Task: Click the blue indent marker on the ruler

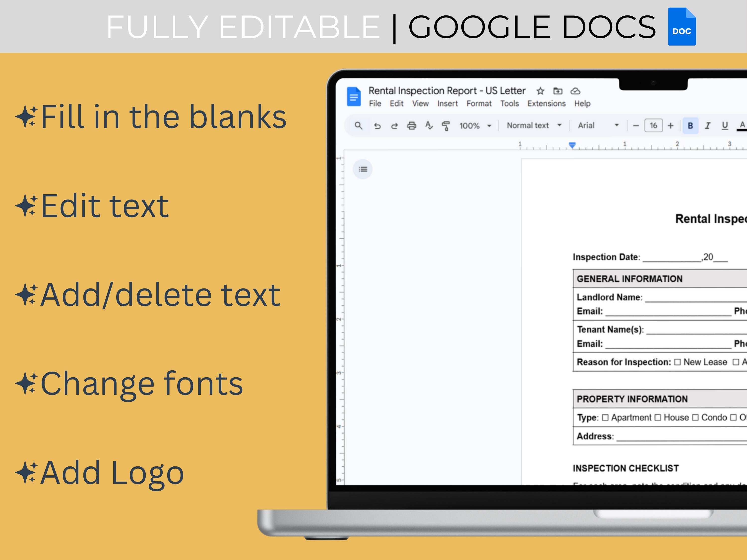Action: pos(572,146)
